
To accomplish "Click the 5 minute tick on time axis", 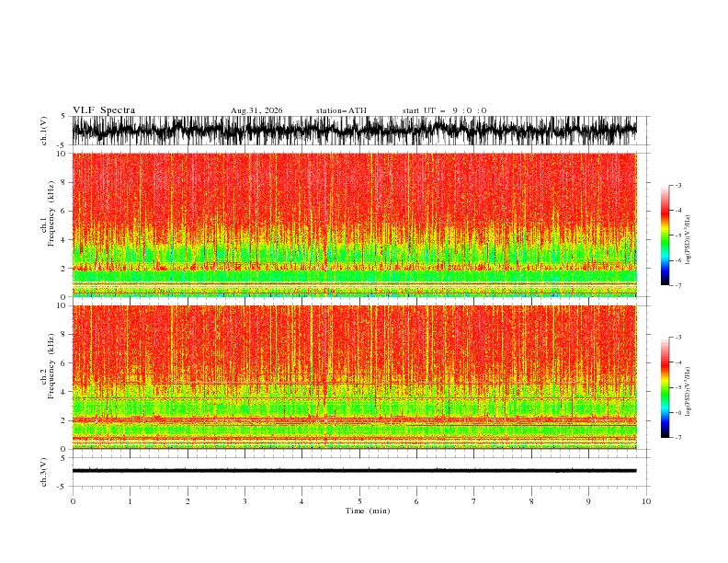I will pos(359,501).
